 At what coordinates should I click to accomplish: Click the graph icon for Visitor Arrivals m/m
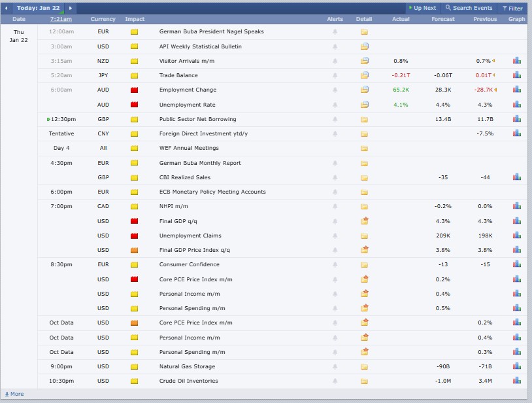coord(517,61)
